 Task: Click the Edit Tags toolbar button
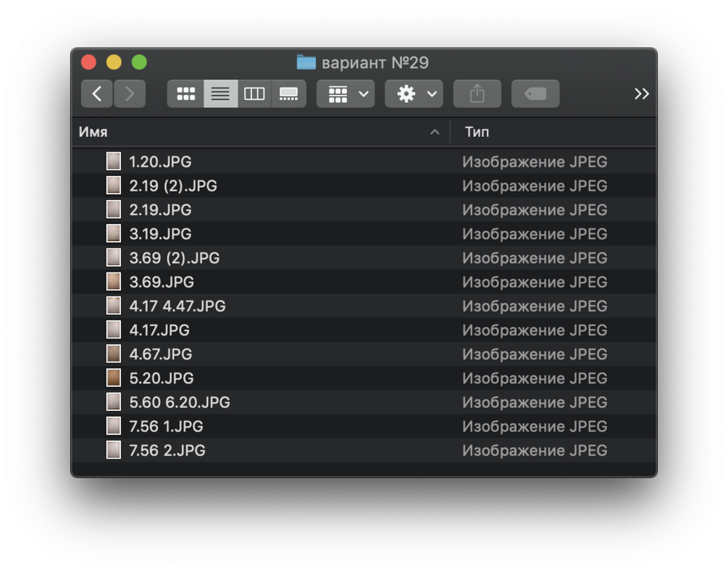535,94
